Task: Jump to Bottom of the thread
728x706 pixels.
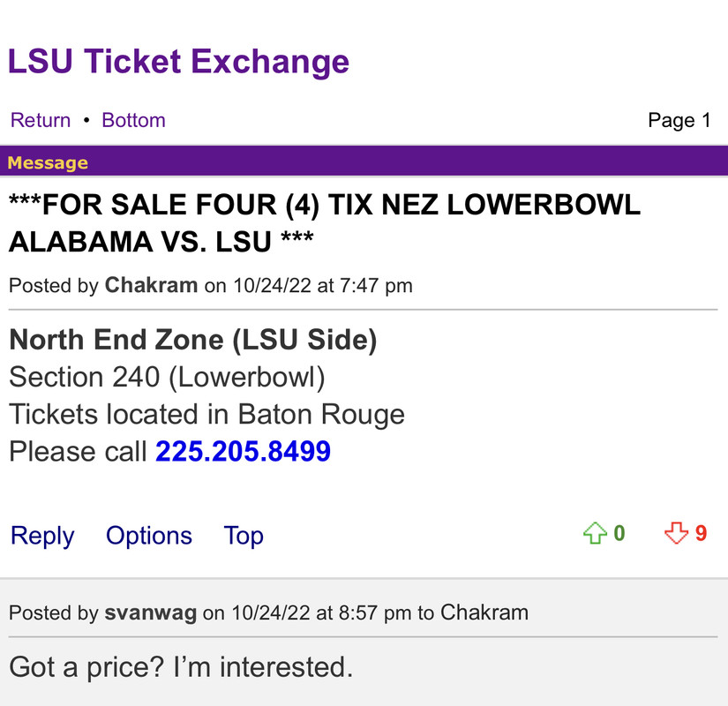Action: (133, 120)
